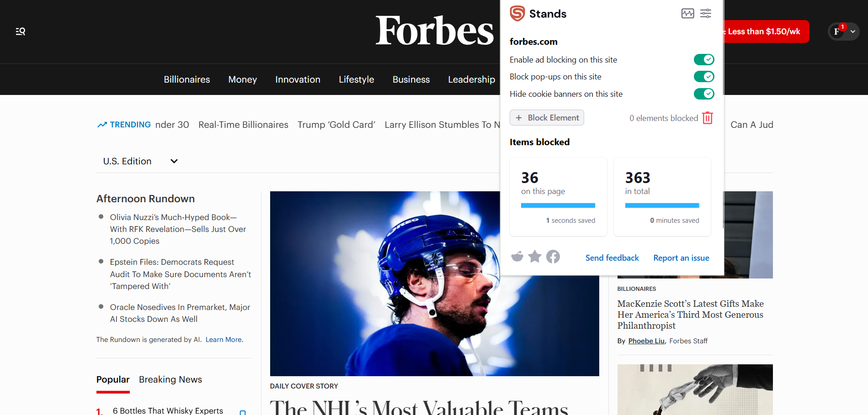Image resolution: width=868 pixels, height=415 pixels.
Task: Open Stands settings via the sliders icon
Action: [x=705, y=14]
